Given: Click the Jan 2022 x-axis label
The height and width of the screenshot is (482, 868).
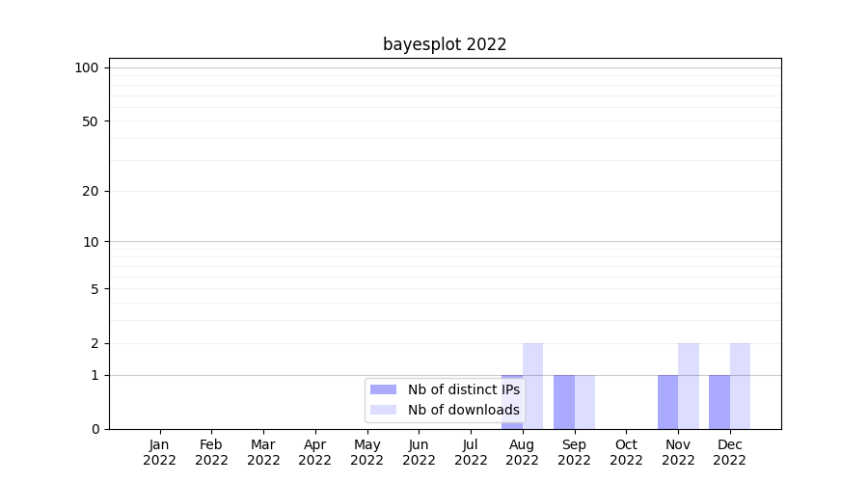Looking at the screenshot, I should coord(159,452).
